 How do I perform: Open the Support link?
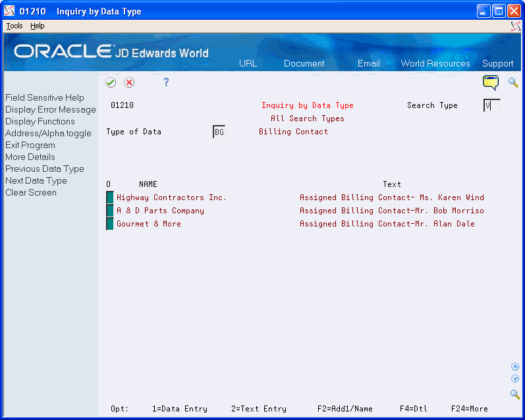(497, 64)
